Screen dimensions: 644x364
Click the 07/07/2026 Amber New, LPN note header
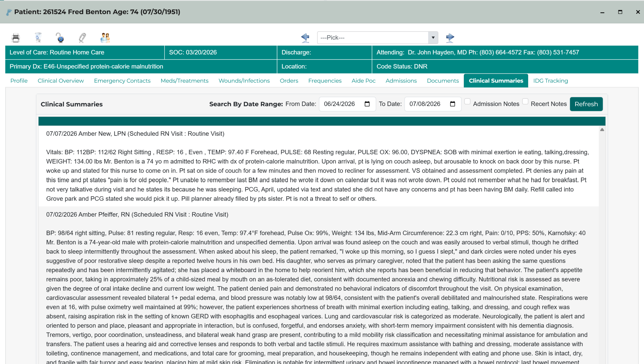135,134
